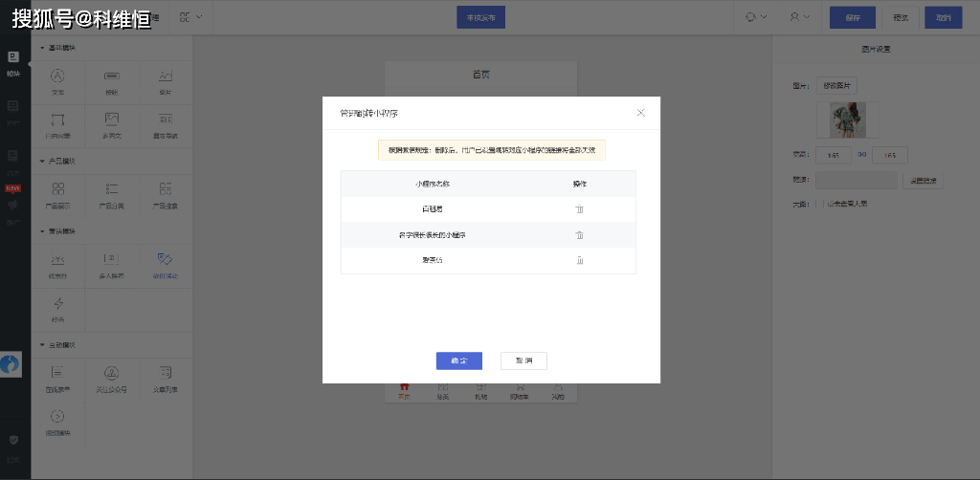Image resolution: width=980 pixels, height=480 pixels.
Task: Toggle the width-height aspect lock link
Action: (862, 155)
